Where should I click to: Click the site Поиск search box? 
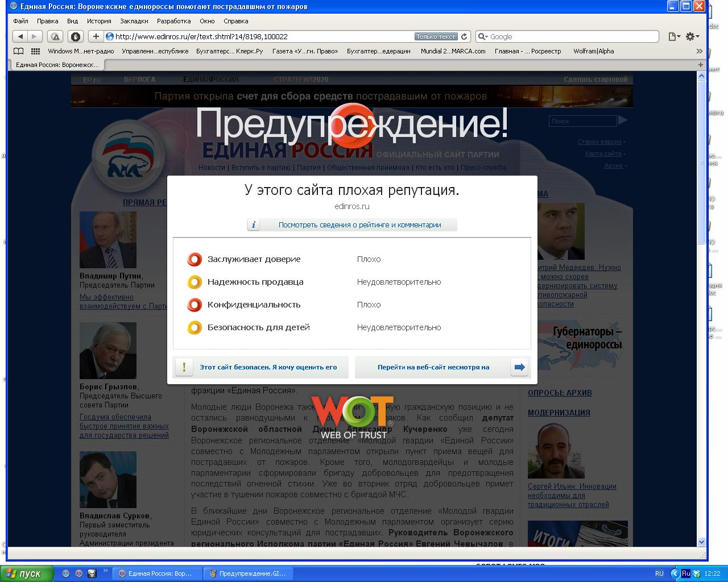tap(582, 120)
